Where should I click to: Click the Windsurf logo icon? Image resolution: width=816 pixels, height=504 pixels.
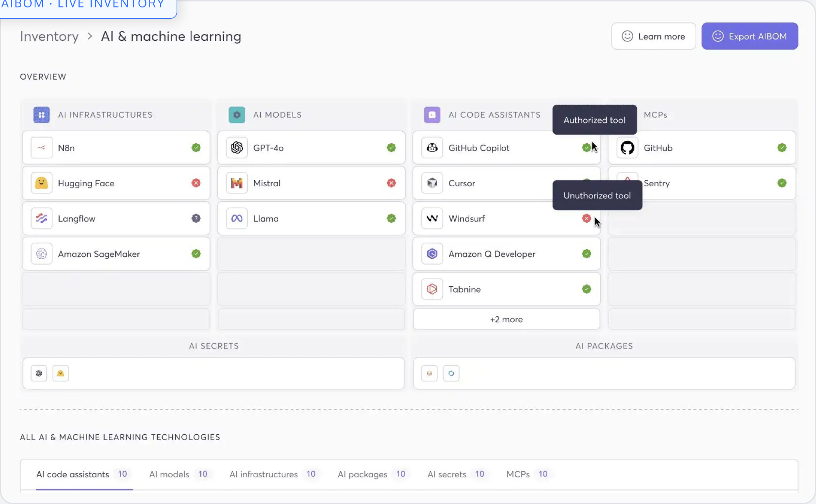(432, 218)
